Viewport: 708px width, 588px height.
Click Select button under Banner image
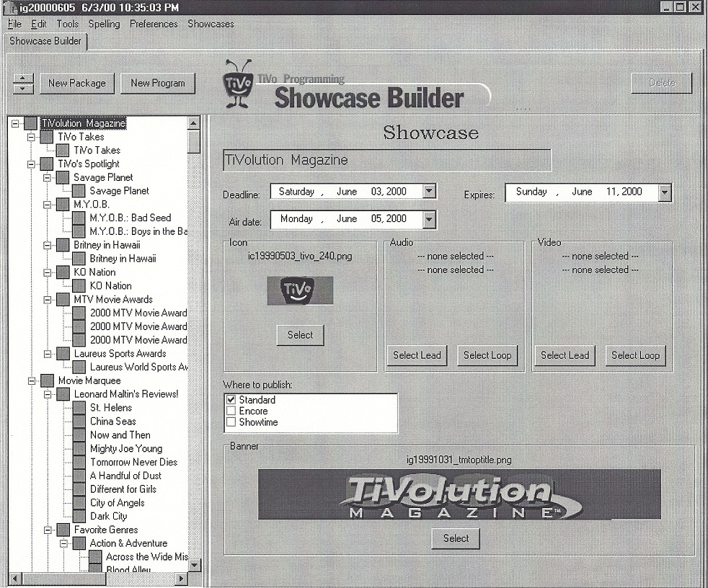click(x=456, y=539)
